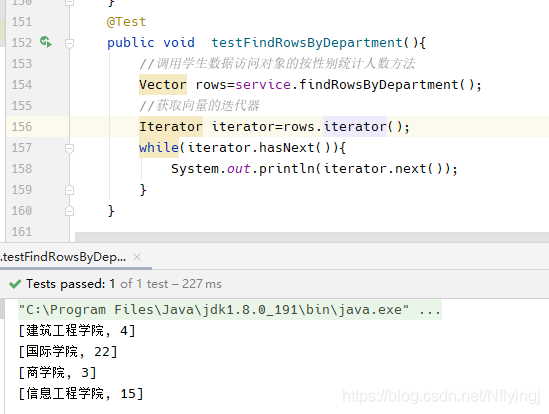Click the horizontal editor scrollbar

312,236
